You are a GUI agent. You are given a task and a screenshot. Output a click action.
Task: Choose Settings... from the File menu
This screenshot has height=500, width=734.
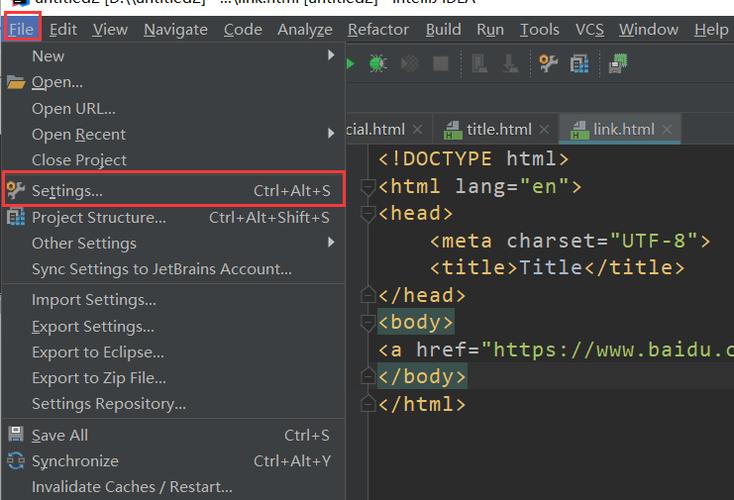[x=68, y=190]
